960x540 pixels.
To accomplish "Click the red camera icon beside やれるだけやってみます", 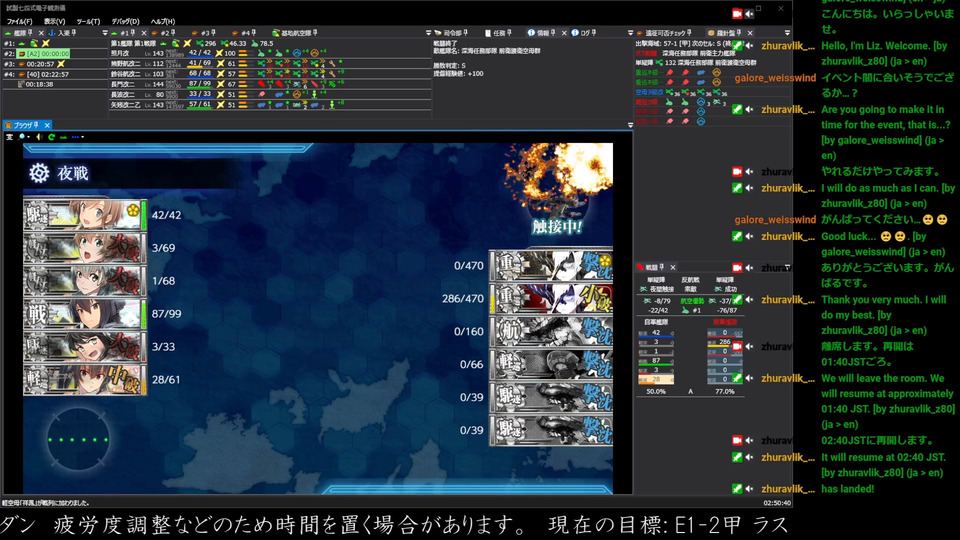I will [737, 172].
